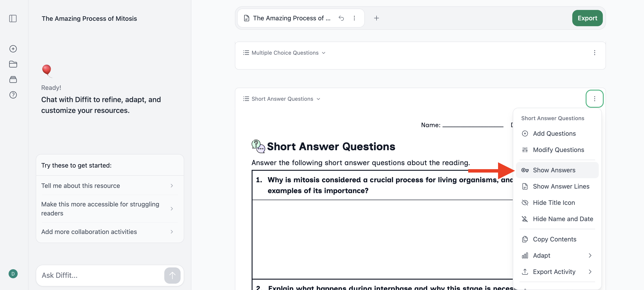Open the folder icon in left sidebar

[x=13, y=64]
